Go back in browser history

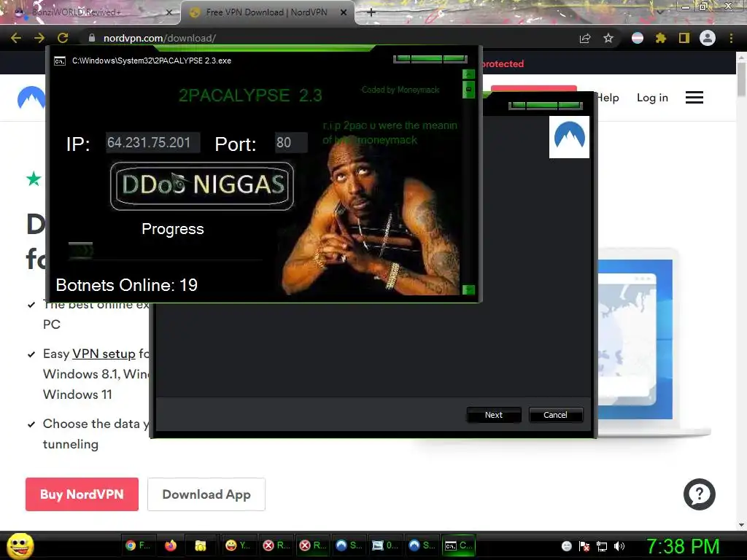[16, 38]
